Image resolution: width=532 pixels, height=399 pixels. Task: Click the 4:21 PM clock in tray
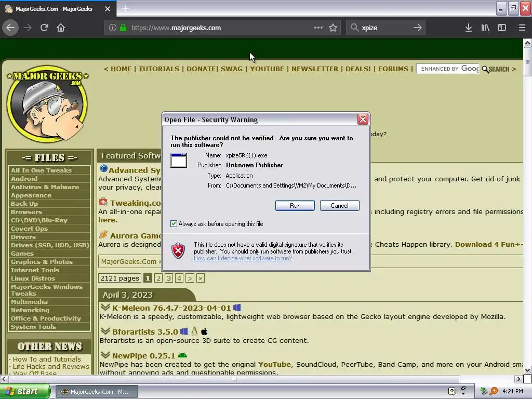[513, 391]
